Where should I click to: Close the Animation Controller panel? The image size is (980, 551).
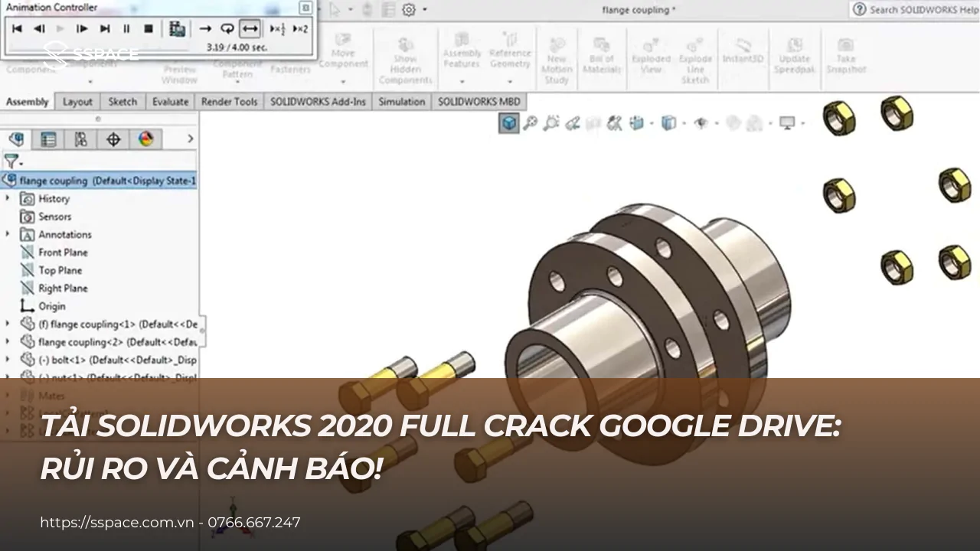(305, 8)
